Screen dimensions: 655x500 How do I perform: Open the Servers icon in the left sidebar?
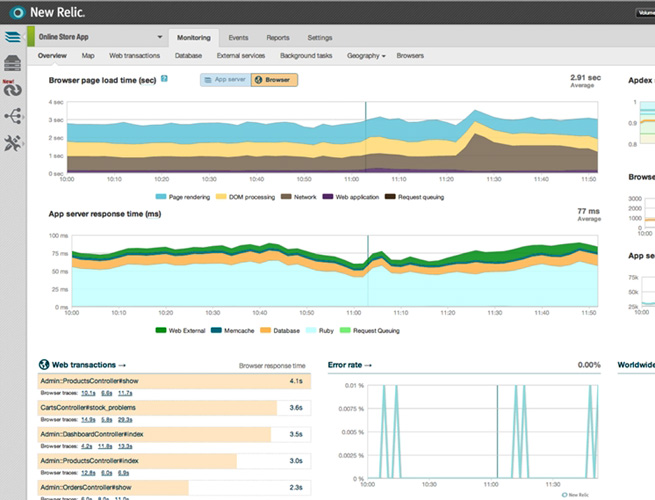coord(13,63)
